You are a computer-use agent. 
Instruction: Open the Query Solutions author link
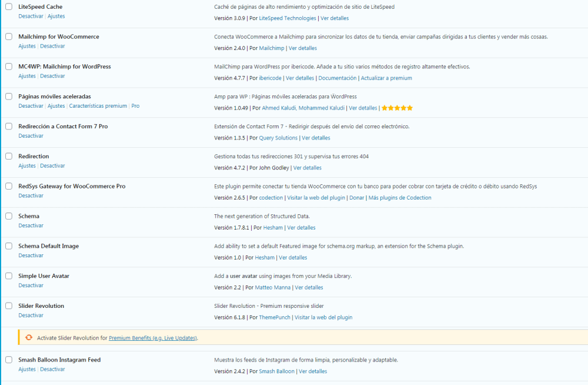click(x=278, y=138)
